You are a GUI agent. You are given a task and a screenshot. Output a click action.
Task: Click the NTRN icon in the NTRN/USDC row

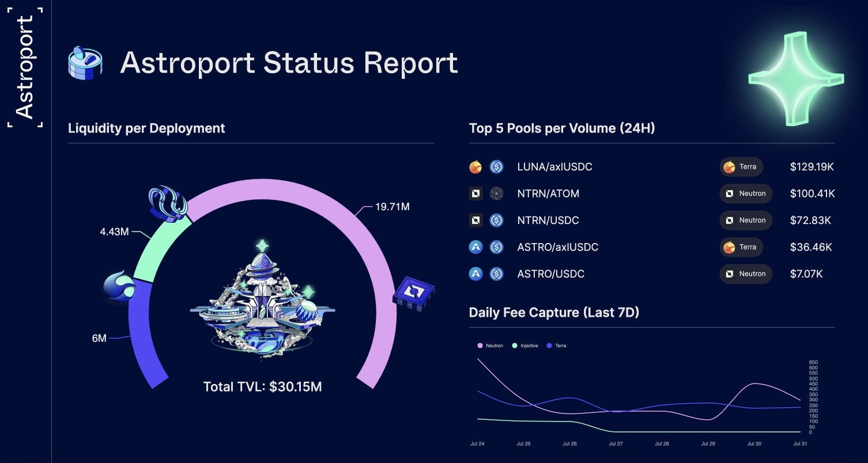point(475,220)
